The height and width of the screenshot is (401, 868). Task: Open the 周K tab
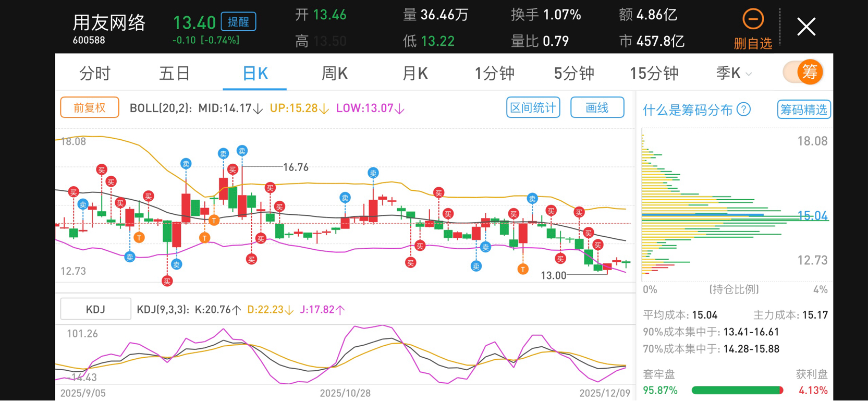(x=335, y=74)
